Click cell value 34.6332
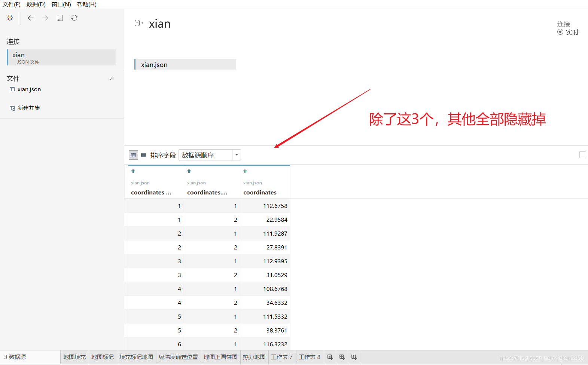Screen dimensions: 588x365 pos(277,303)
